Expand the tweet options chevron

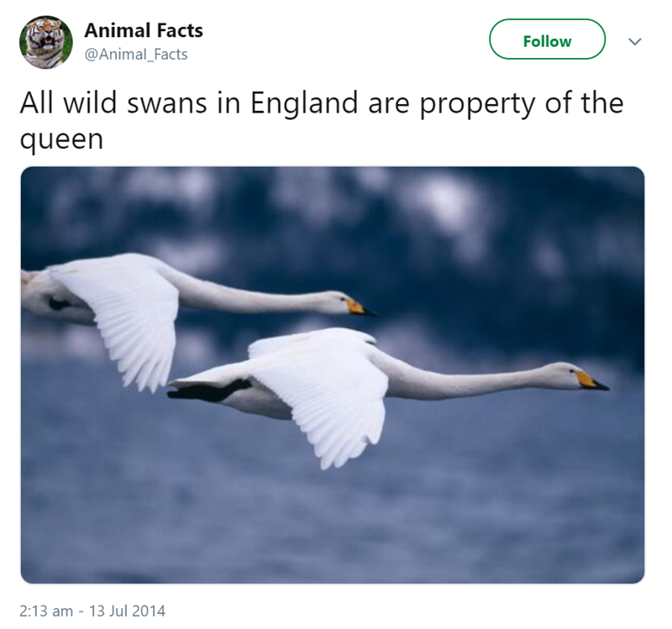[x=635, y=41]
